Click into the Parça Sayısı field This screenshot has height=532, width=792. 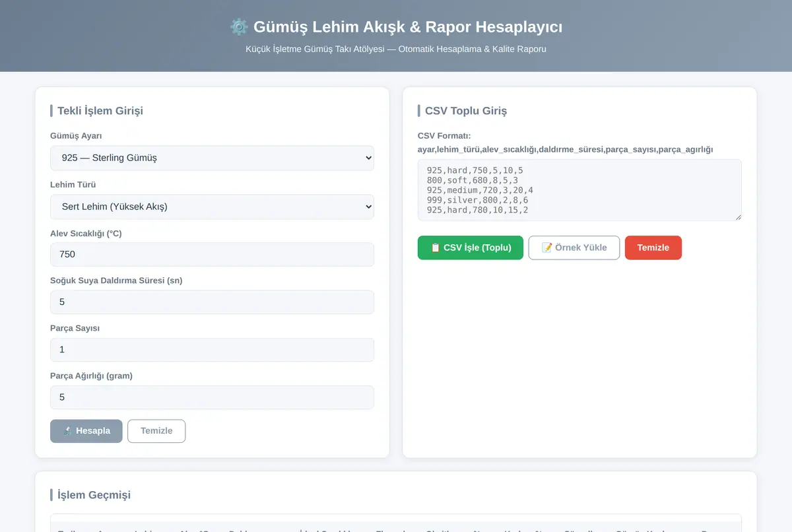[x=212, y=349]
